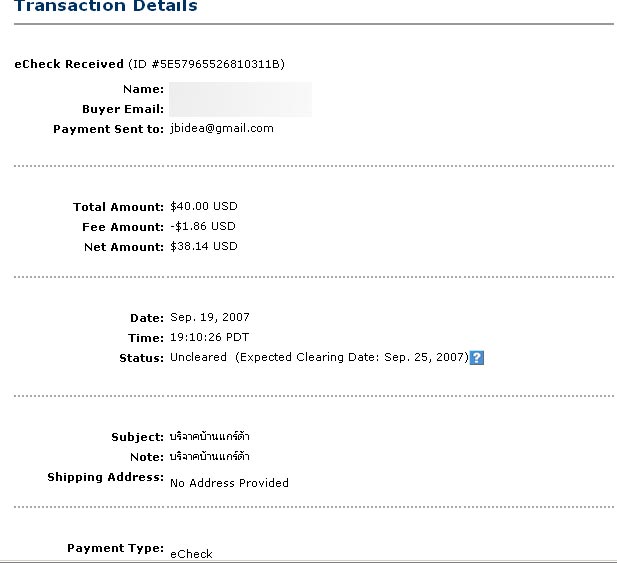Click the No Address Provided text
The width and height of the screenshot is (617, 563).
(229, 483)
